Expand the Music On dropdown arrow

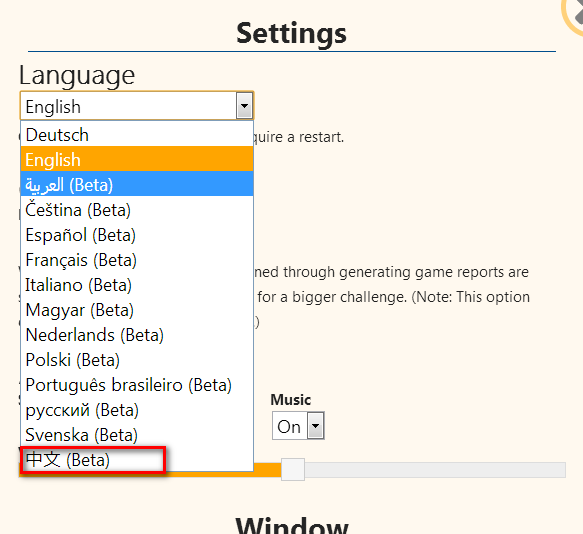316,425
